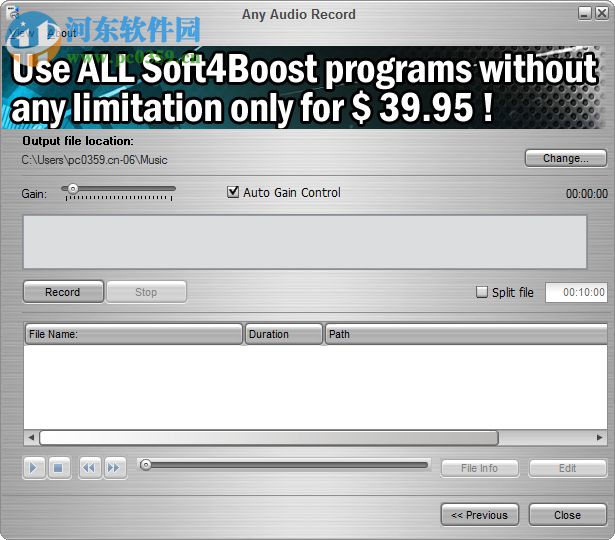Click the disabled Stop recording button
Image resolution: width=615 pixels, height=540 pixels.
click(146, 292)
